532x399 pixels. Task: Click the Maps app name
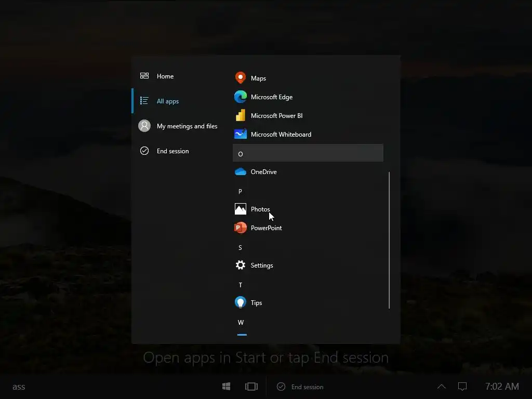tap(259, 78)
